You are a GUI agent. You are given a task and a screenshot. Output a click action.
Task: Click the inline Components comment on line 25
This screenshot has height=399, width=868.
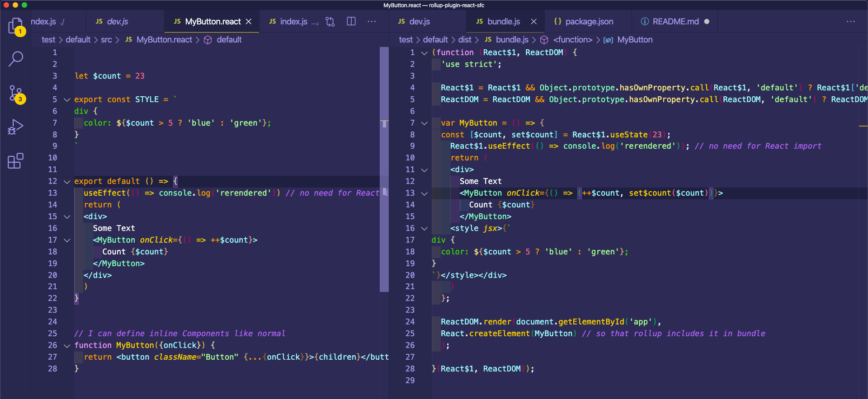[x=179, y=333]
